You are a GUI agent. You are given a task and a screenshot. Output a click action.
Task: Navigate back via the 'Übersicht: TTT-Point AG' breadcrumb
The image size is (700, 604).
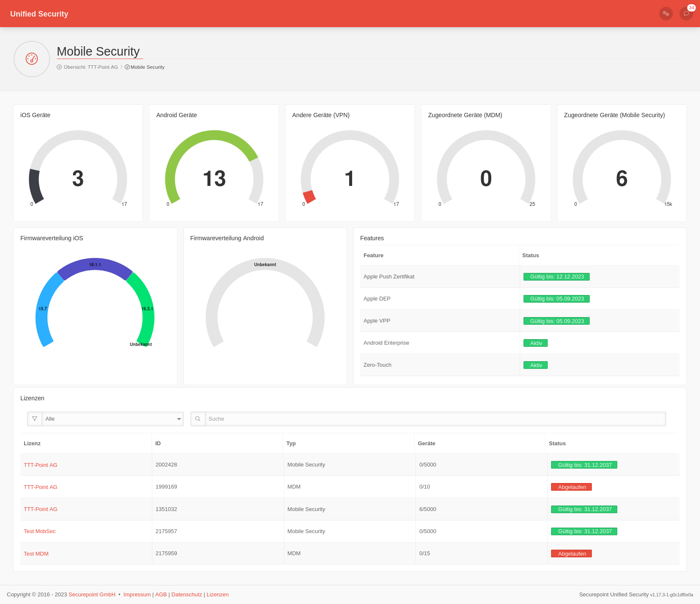click(91, 67)
